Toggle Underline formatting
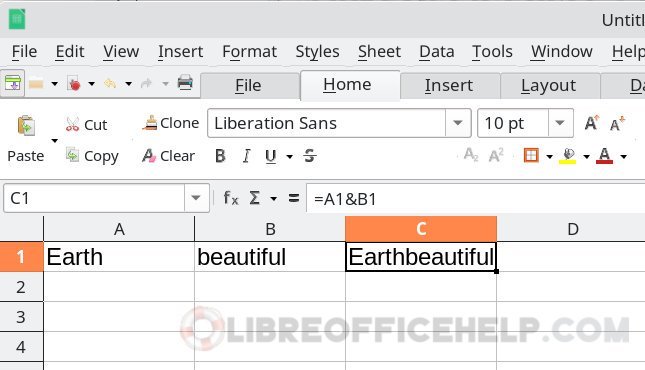 tap(271, 156)
